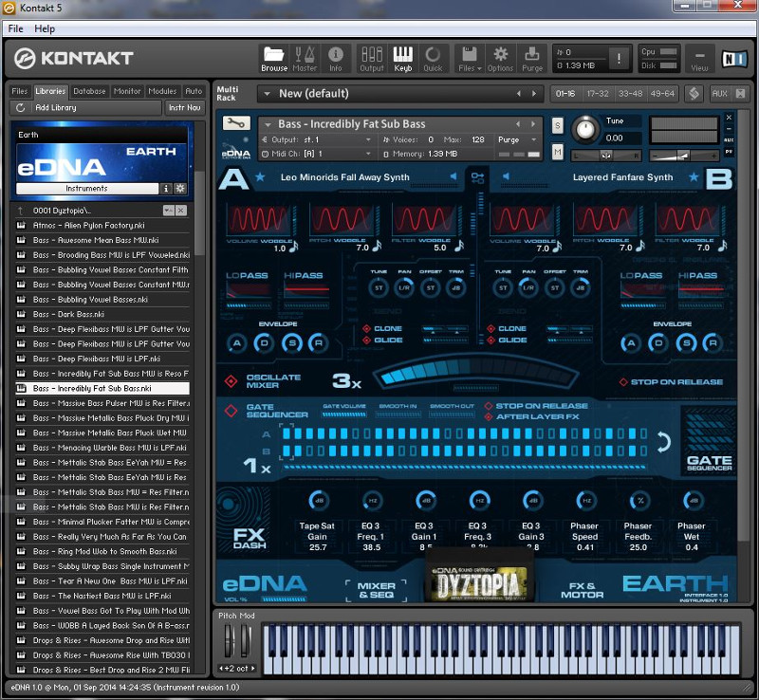Open the instrument Purge dropdown
Image resolution: width=759 pixels, height=700 pixels.
[518, 139]
